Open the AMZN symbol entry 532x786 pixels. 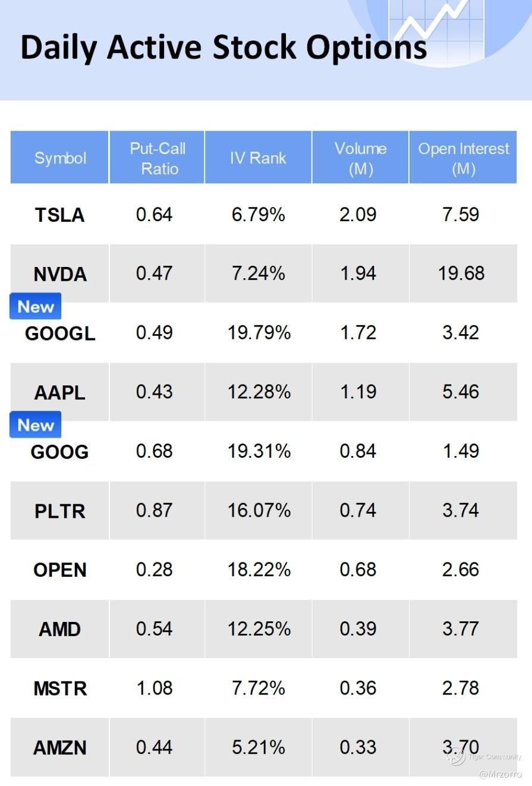point(60,747)
